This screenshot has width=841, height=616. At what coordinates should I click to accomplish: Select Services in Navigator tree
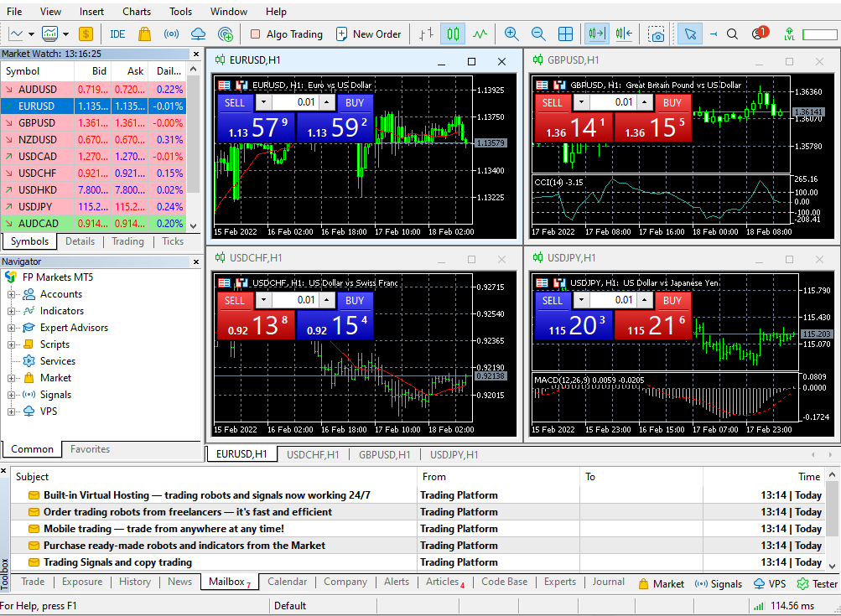(57, 361)
